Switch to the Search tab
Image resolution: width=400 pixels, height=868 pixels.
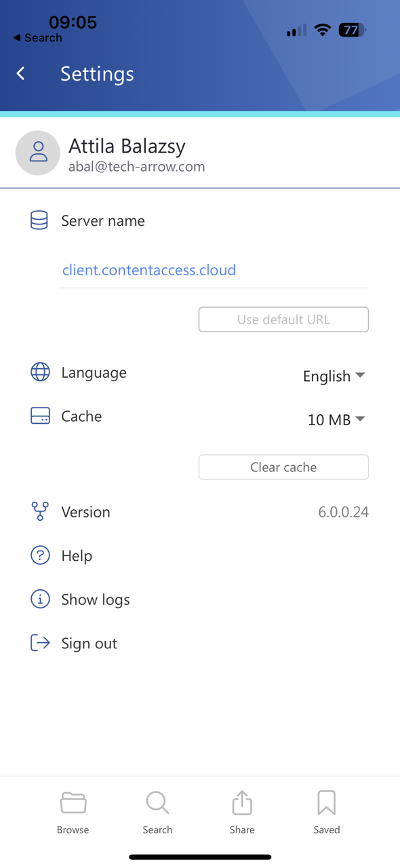(157, 810)
